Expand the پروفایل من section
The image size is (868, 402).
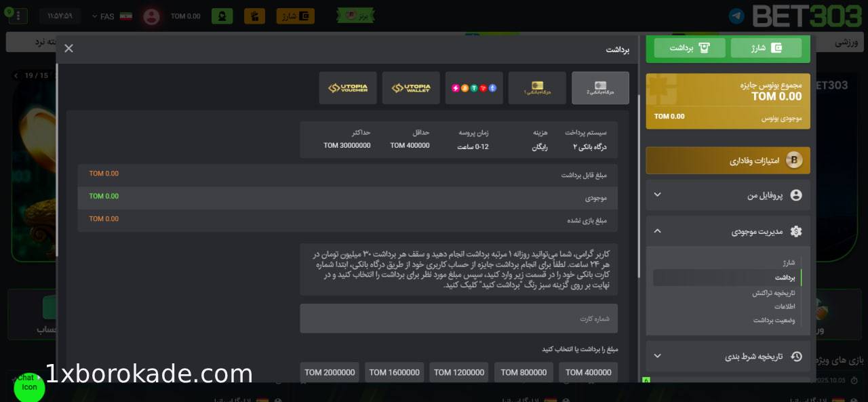click(x=728, y=195)
